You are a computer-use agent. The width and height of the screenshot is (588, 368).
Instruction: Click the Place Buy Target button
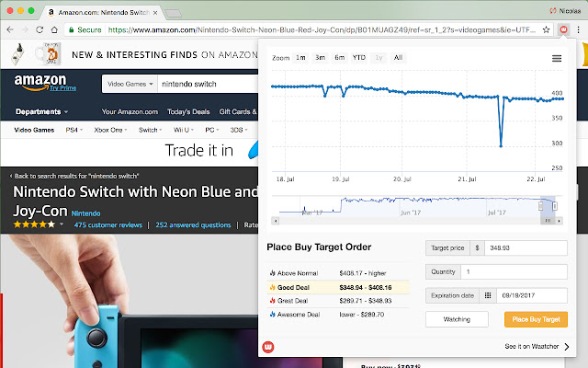[x=536, y=319]
